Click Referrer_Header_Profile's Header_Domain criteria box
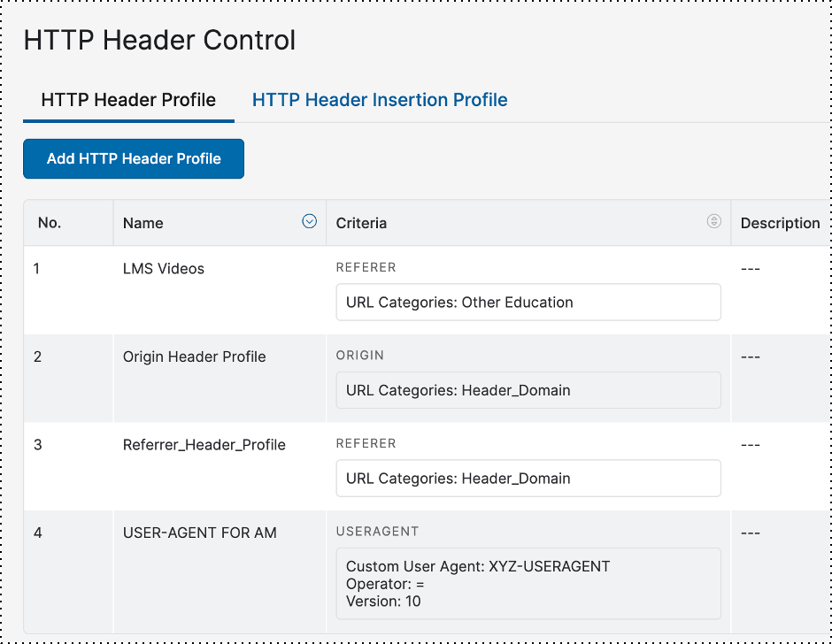This screenshot has height=644, width=832. coord(528,479)
